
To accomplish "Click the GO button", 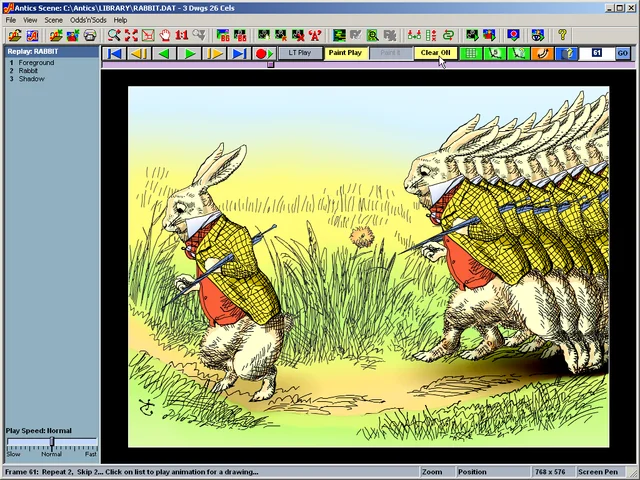I will [x=622, y=53].
